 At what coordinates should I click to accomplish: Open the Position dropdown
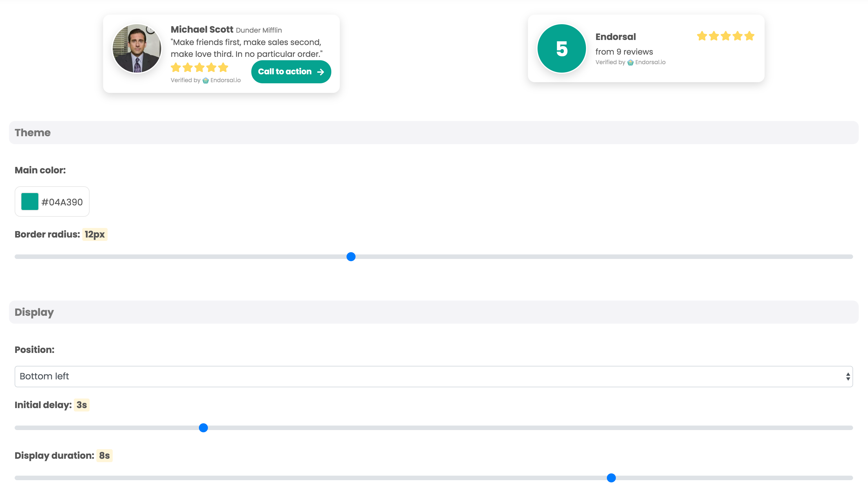click(x=434, y=376)
